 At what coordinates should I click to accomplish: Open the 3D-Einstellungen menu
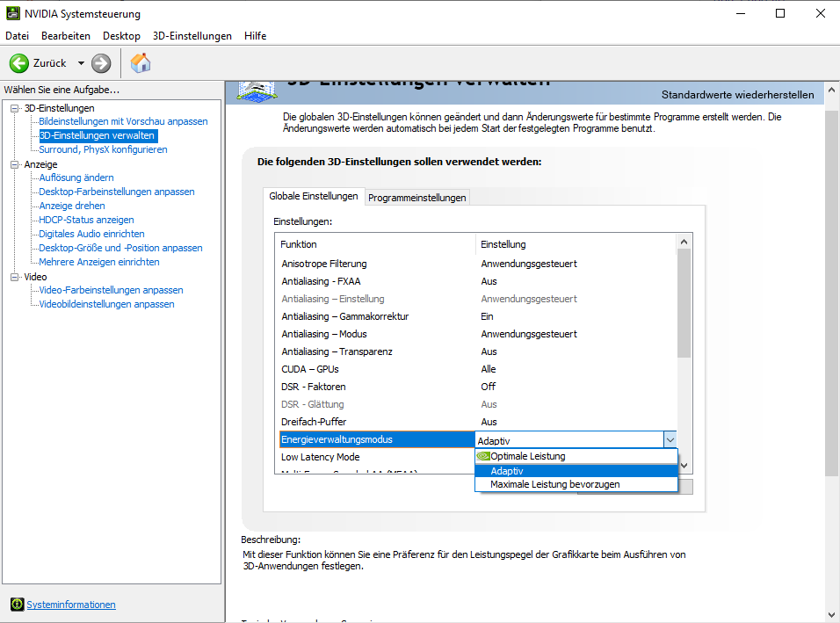pyautogui.click(x=192, y=36)
